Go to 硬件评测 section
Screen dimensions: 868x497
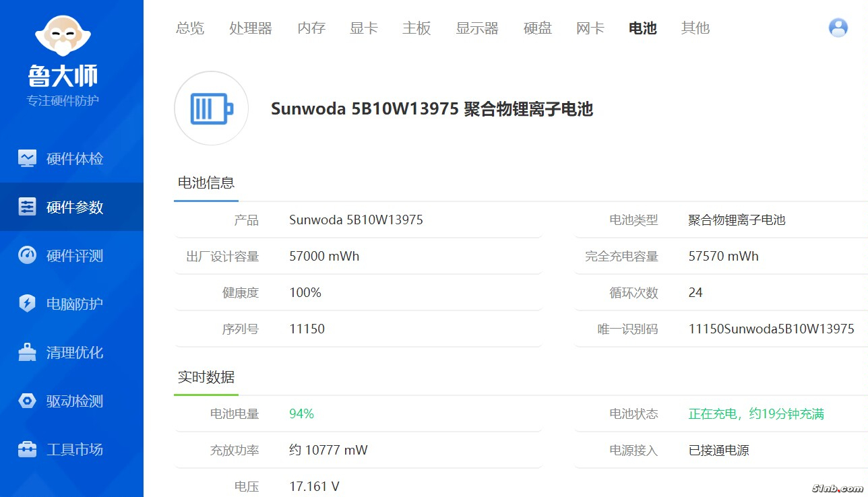(71, 255)
